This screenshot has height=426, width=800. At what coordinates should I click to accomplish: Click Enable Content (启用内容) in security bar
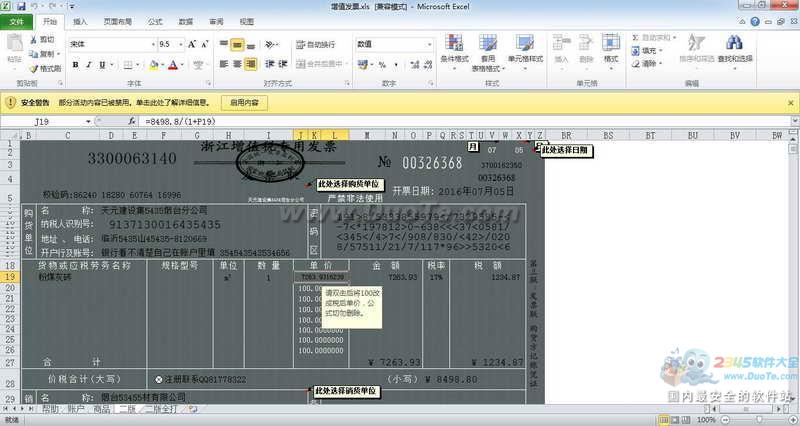tap(244, 103)
